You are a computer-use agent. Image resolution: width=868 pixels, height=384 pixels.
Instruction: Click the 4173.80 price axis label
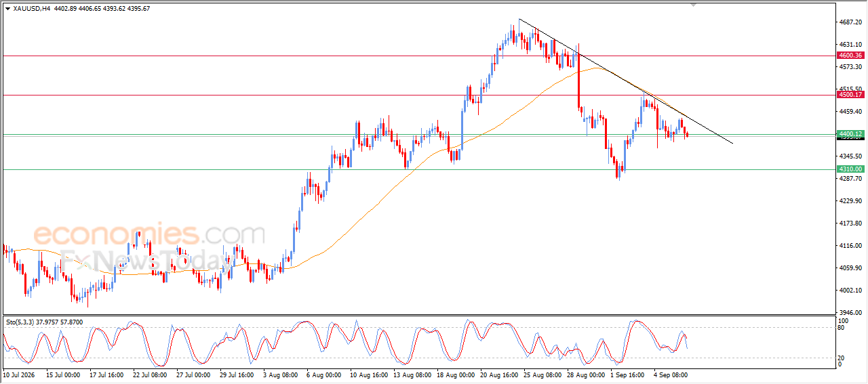(850, 223)
